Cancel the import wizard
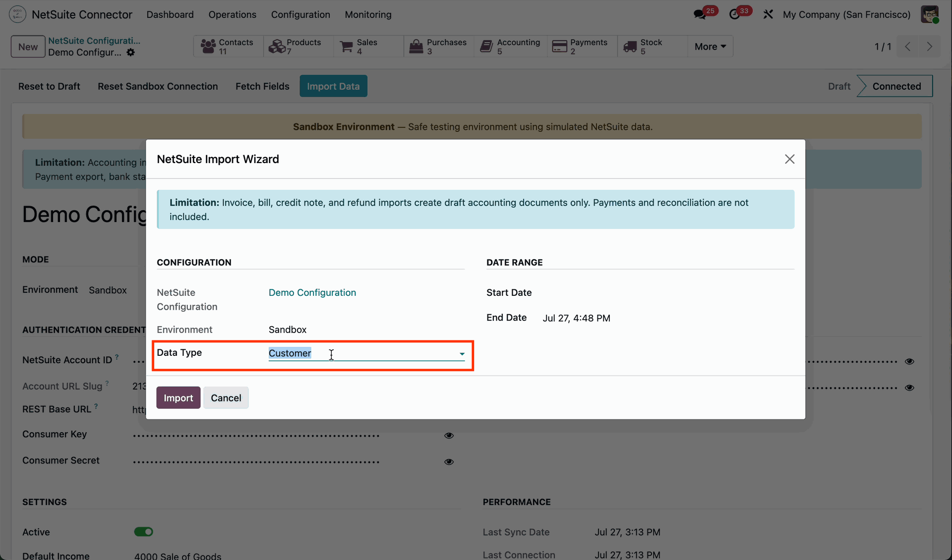952x560 pixels. (x=226, y=398)
